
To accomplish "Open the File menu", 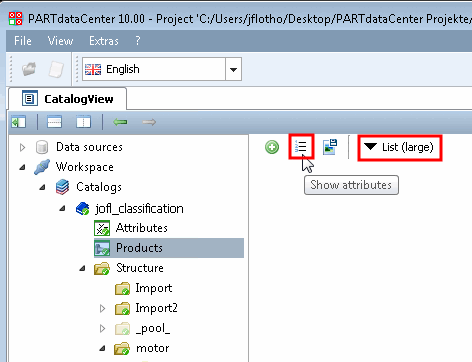I will point(23,41).
